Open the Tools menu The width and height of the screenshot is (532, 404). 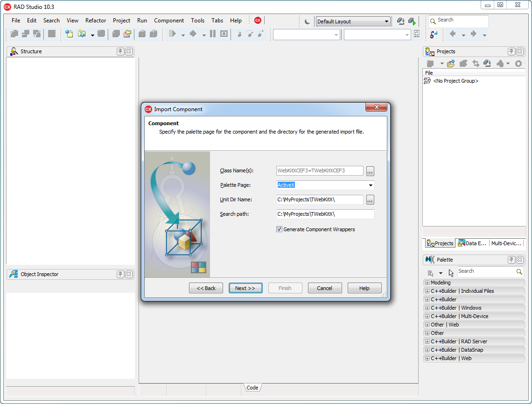coord(197,21)
